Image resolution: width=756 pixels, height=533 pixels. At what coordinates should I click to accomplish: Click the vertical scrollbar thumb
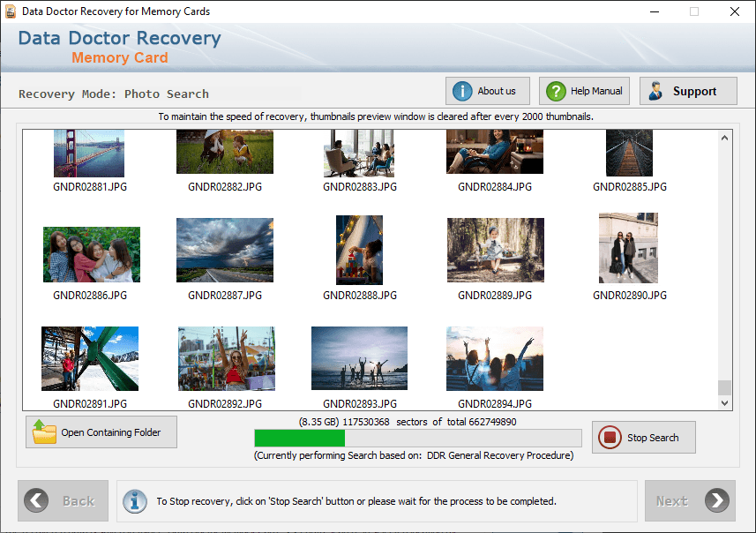[724, 387]
